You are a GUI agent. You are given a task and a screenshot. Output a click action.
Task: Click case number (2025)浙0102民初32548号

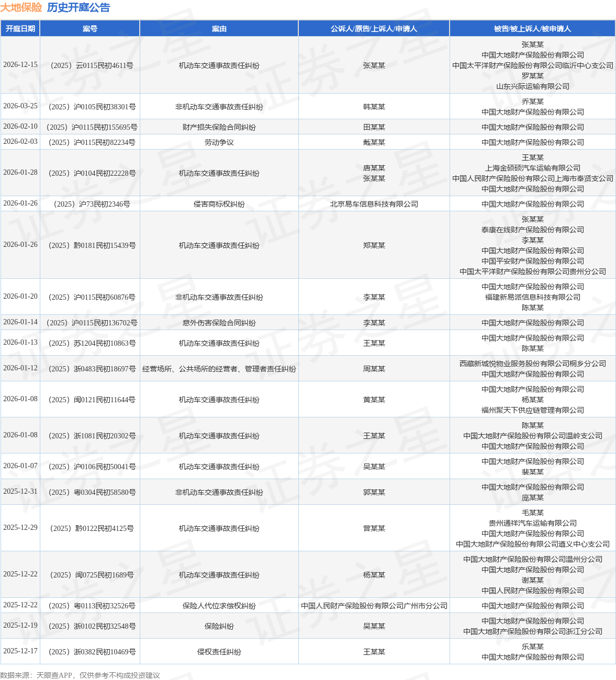coord(90,626)
